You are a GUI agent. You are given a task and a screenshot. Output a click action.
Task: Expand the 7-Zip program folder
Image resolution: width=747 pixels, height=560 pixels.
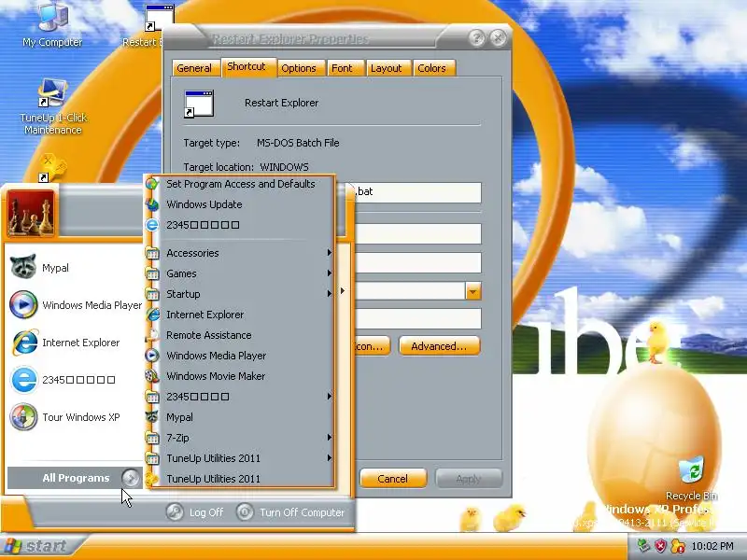[x=240, y=438]
